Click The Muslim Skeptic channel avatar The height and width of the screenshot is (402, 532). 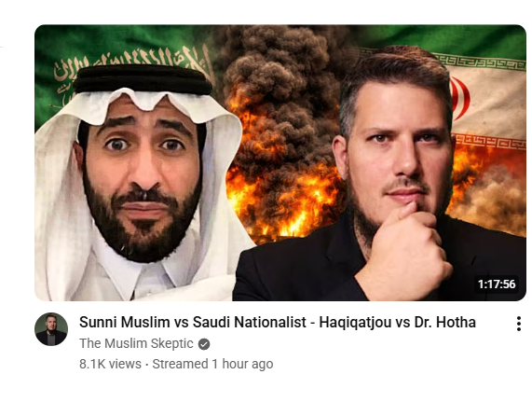coord(51,329)
